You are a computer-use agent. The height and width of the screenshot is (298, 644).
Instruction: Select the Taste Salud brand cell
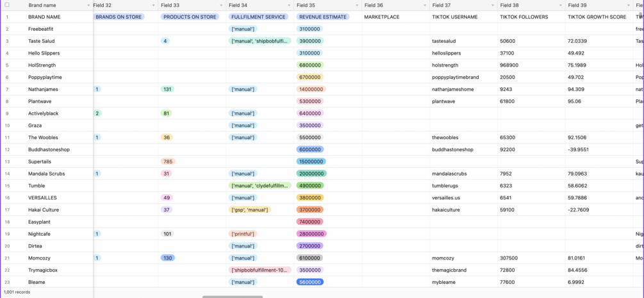pos(60,41)
